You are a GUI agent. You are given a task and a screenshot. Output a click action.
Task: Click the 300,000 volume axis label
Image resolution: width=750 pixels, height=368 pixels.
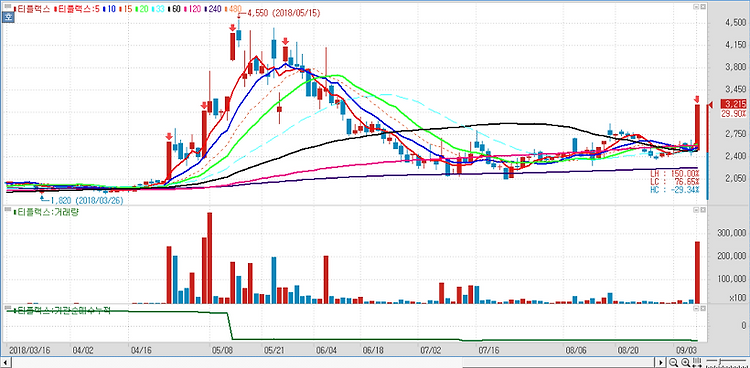pyautogui.click(x=733, y=234)
